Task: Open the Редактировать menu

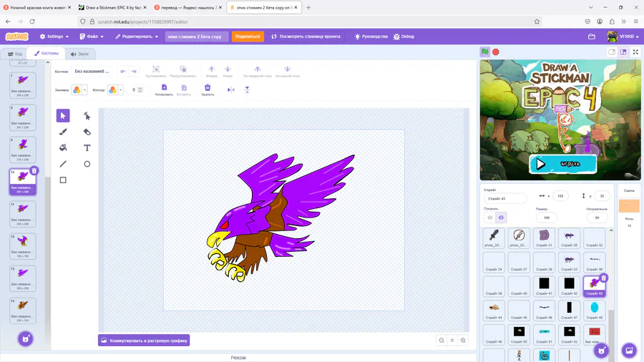Action: pyautogui.click(x=137, y=36)
